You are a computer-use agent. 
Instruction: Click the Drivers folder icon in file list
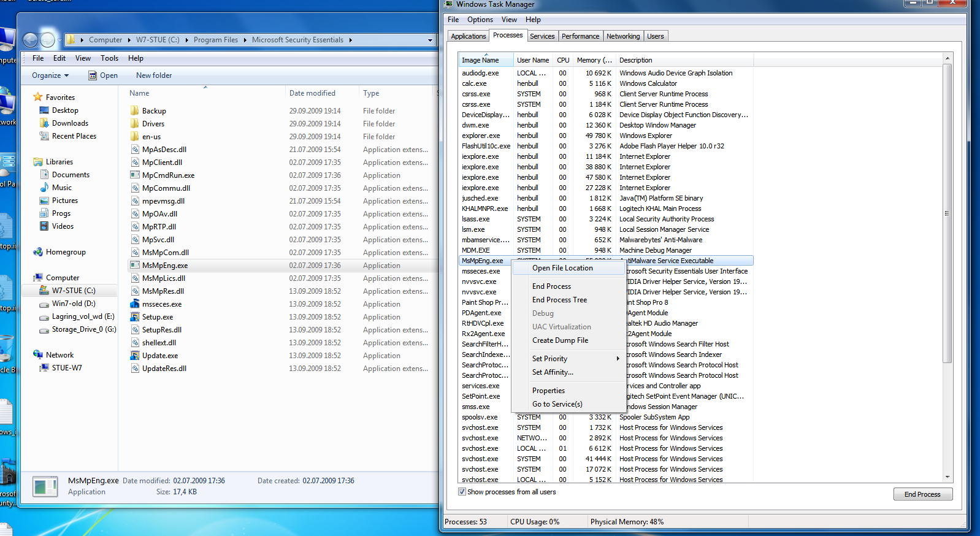click(135, 124)
